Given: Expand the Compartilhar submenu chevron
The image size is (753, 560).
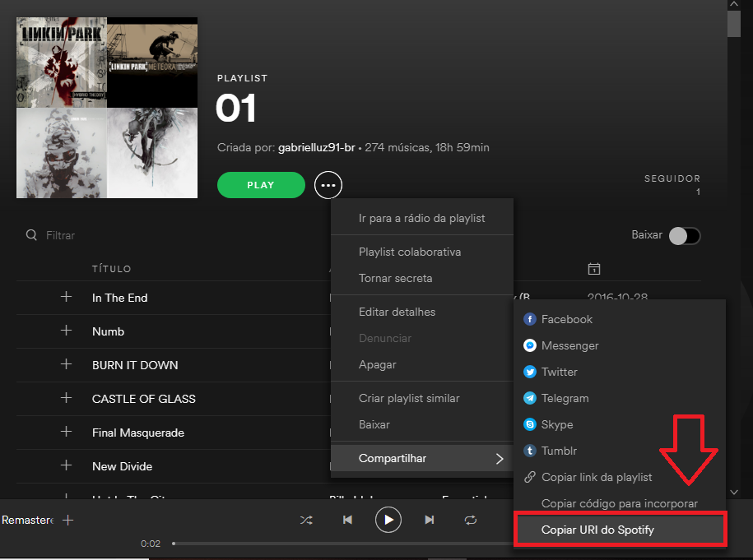Looking at the screenshot, I should pyautogui.click(x=500, y=459).
